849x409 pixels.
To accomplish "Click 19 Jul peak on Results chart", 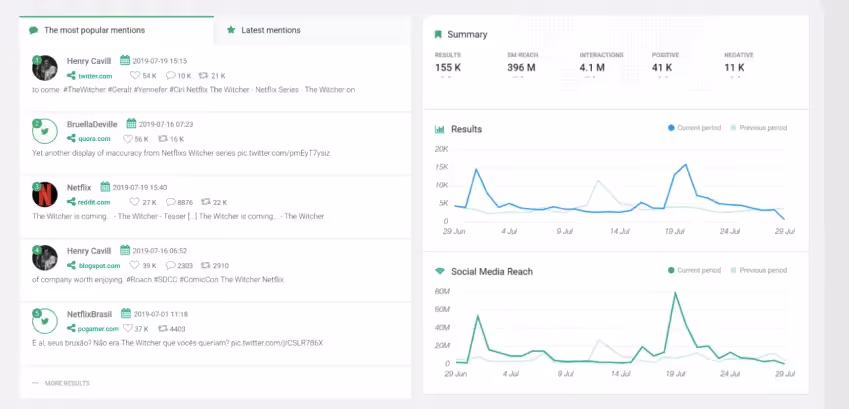I will click(x=685, y=165).
